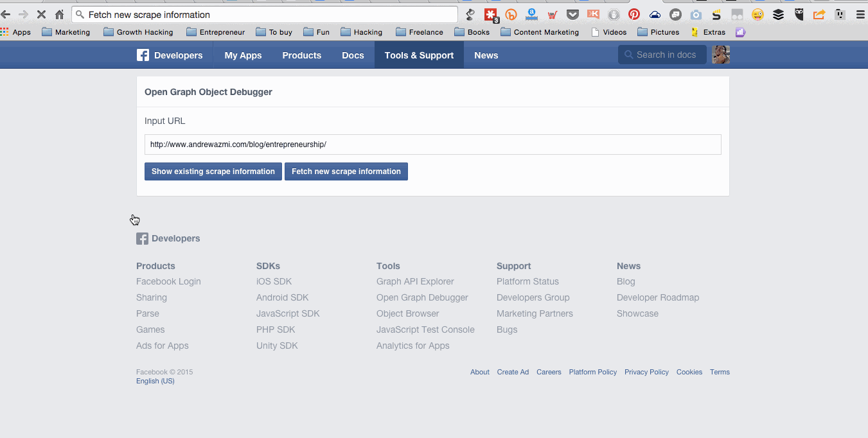
Task: Expand the Books bookmarks folder
Action: 472,32
